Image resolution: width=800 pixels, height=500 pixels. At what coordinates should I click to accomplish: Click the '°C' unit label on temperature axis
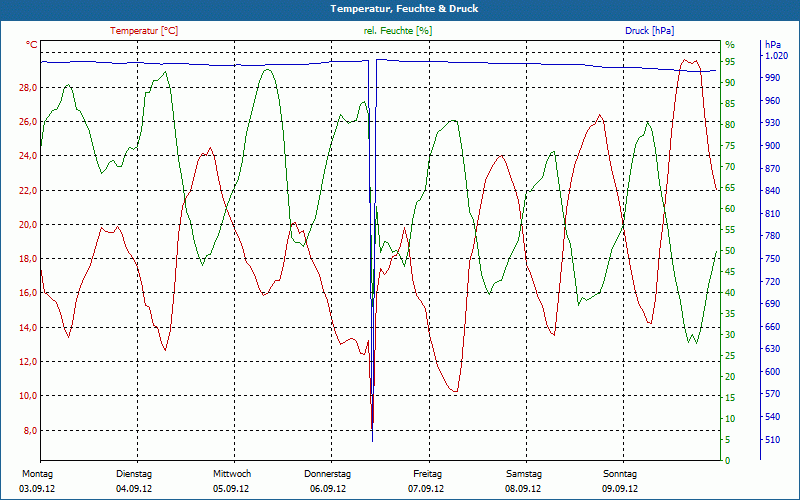pyautogui.click(x=32, y=45)
